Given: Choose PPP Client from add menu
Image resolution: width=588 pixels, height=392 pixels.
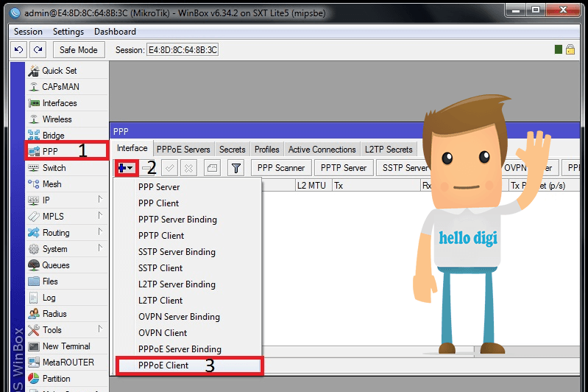Looking at the screenshot, I should 188,203.
